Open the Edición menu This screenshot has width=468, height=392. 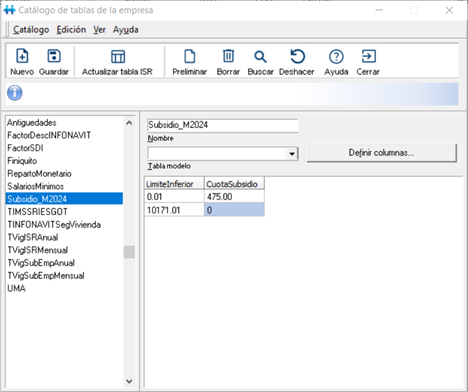coord(71,30)
